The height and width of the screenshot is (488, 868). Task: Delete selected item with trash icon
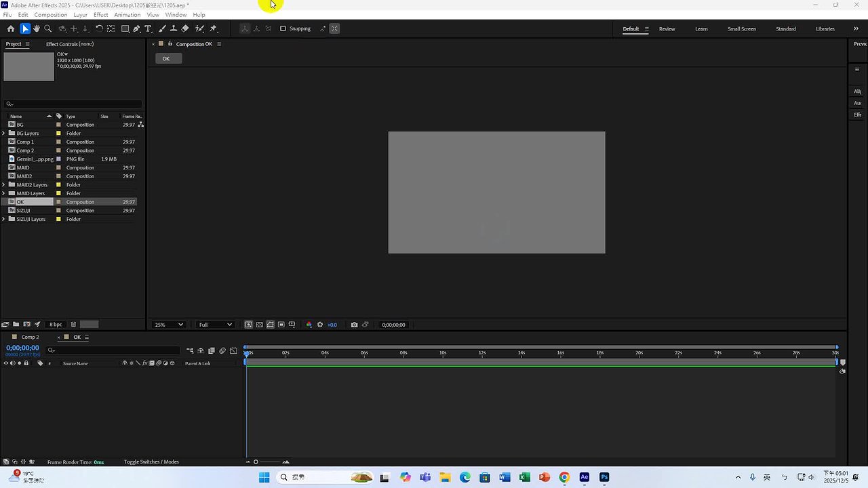(73, 325)
